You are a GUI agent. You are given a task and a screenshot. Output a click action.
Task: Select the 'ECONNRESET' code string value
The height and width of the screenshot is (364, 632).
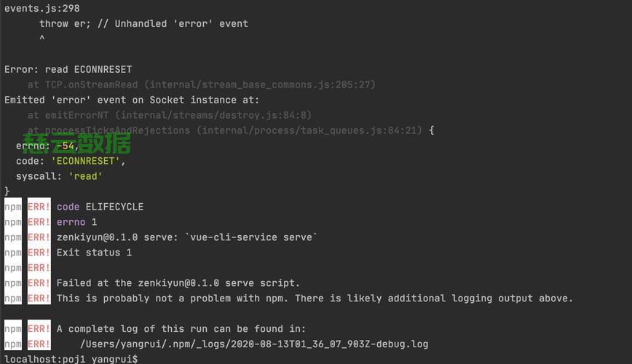pyautogui.click(x=85, y=161)
